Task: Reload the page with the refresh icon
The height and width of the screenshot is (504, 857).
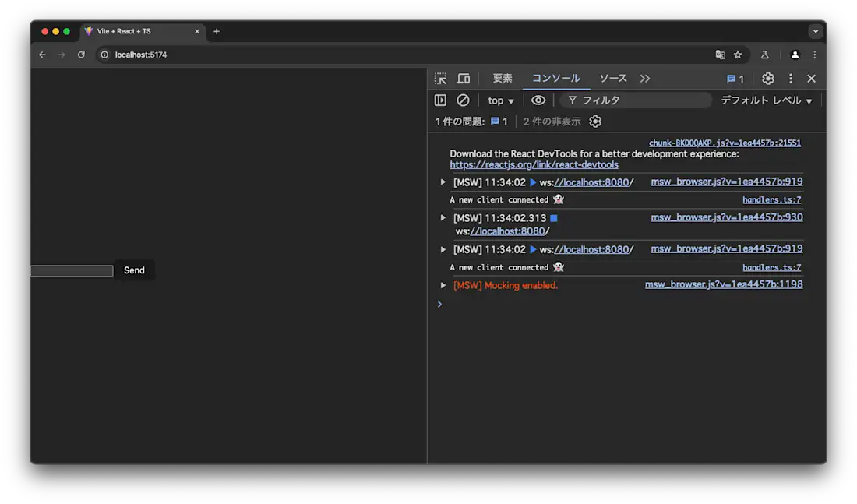Action: pyautogui.click(x=81, y=55)
